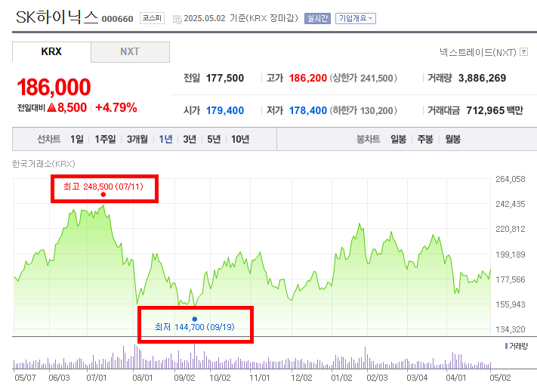The image size is (537, 392).
Task: Click the low price 178,400
Action: (308, 110)
